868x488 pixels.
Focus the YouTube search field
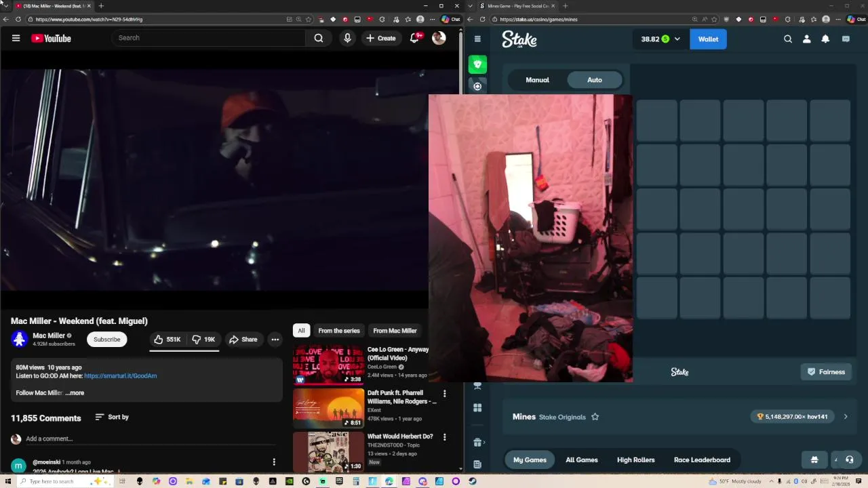click(x=208, y=38)
